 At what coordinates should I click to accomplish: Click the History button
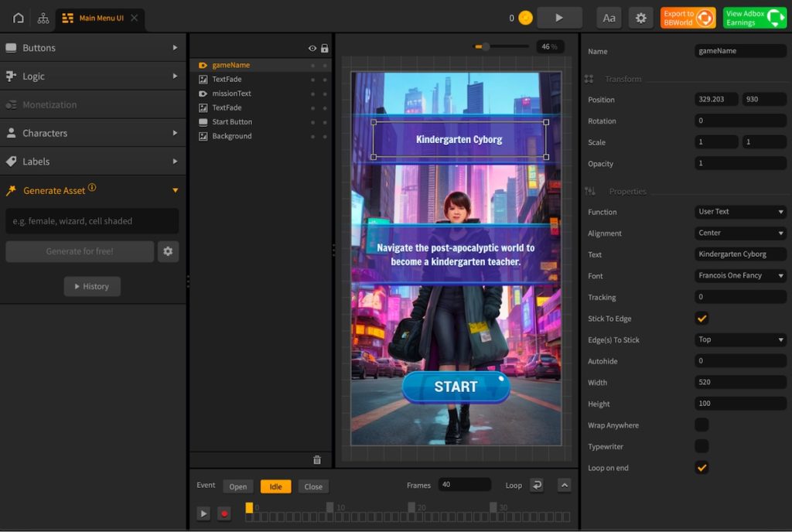click(x=92, y=286)
